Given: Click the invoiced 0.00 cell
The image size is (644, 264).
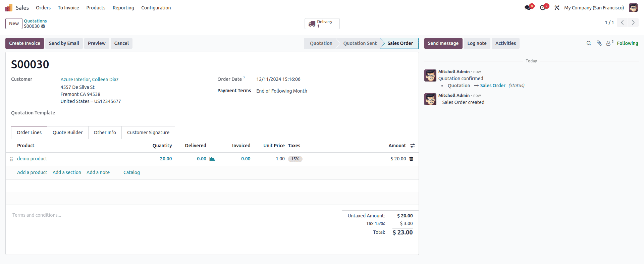Looking at the screenshot, I should tap(246, 159).
